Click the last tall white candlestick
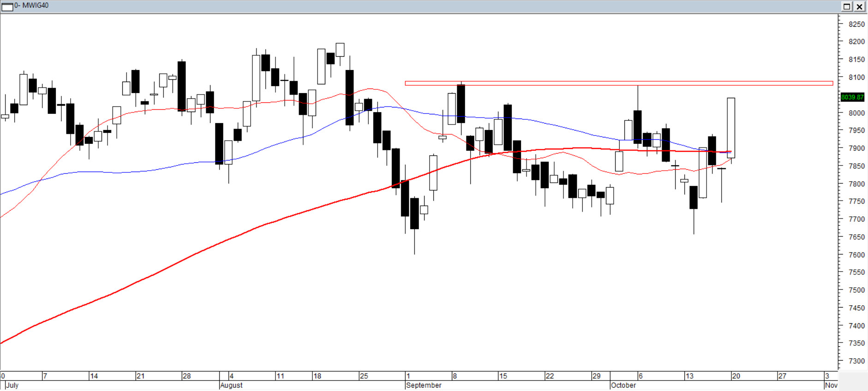The width and height of the screenshot is (868, 391). coord(731,128)
